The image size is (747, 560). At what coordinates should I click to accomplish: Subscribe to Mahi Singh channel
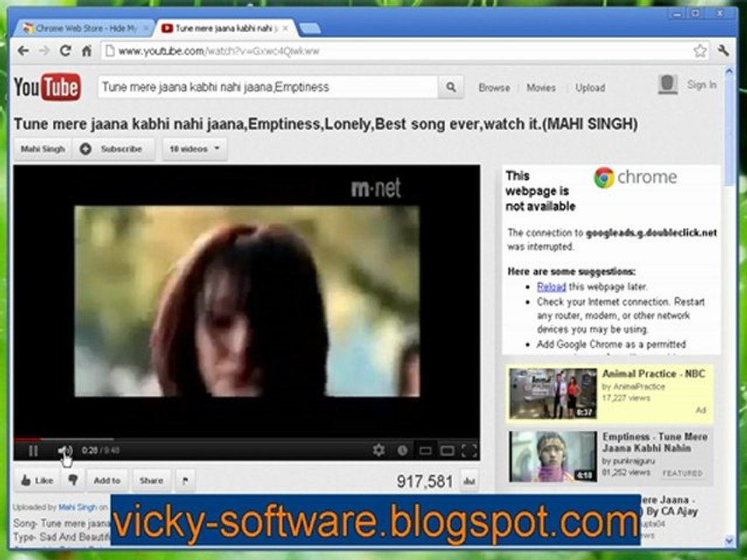click(114, 149)
